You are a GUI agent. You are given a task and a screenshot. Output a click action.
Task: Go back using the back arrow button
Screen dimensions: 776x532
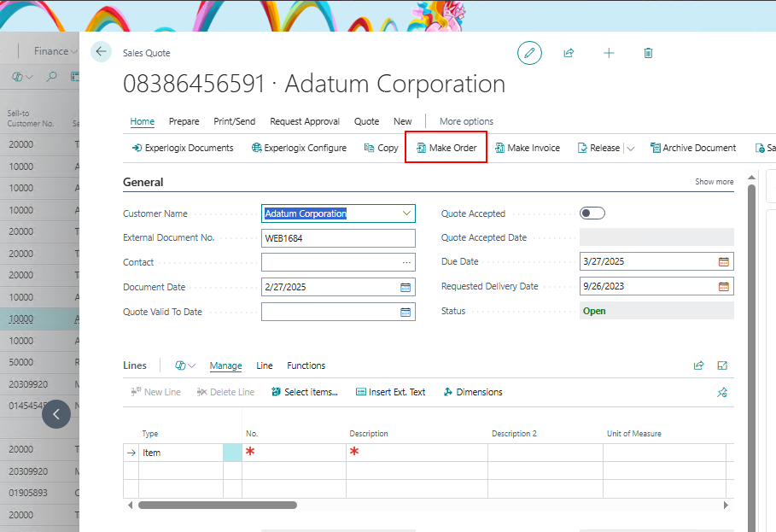[x=101, y=51]
